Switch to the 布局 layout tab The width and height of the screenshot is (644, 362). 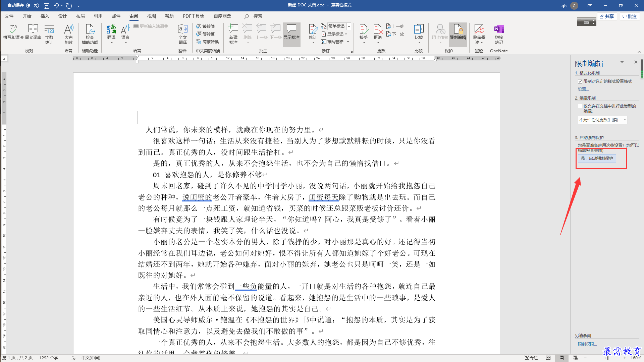pyautogui.click(x=80, y=16)
